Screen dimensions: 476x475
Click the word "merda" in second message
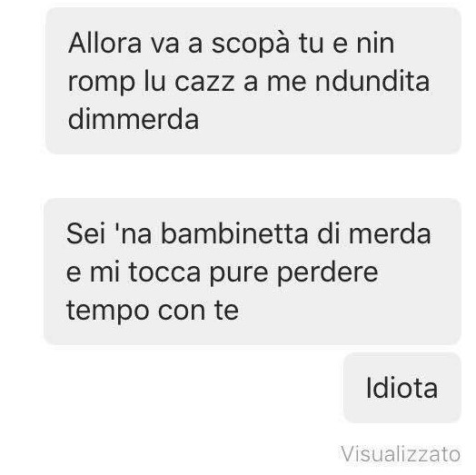[390, 233]
